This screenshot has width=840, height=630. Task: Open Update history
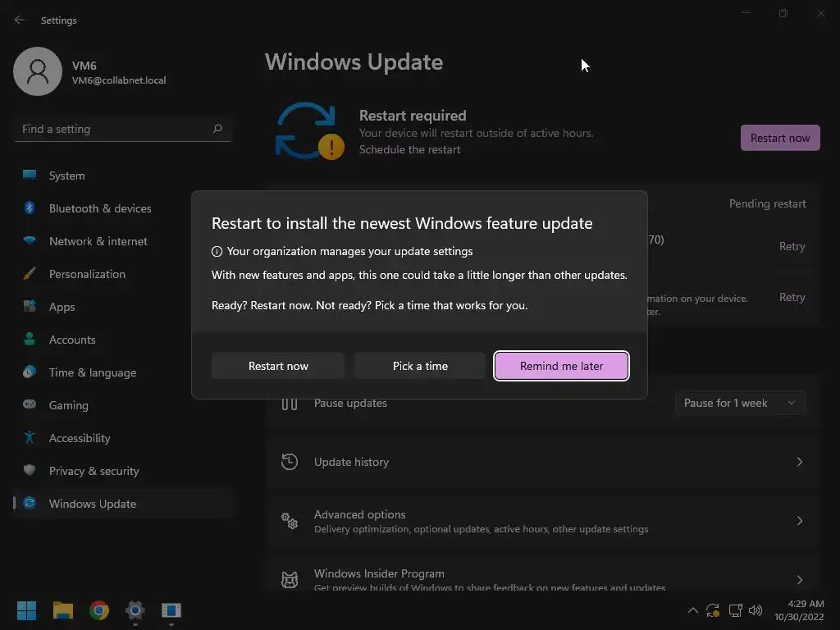pyautogui.click(x=544, y=462)
